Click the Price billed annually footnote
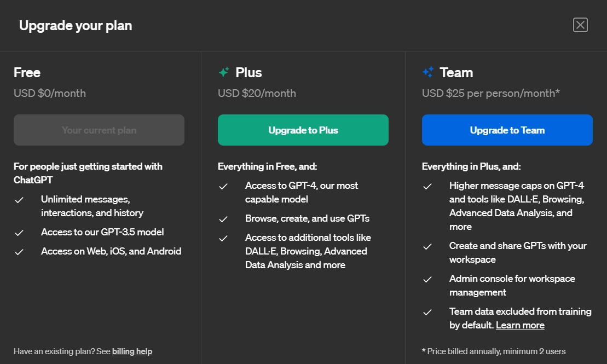607x364 pixels. (x=494, y=351)
